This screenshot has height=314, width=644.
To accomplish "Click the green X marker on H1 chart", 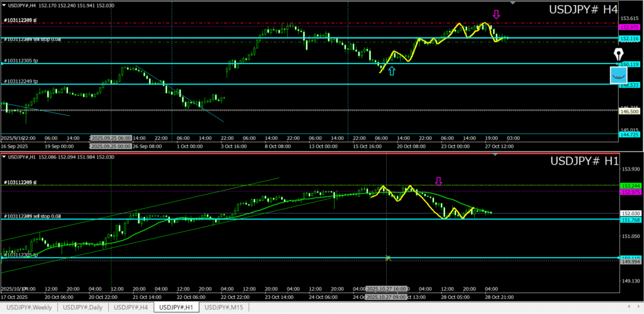I will [388, 258].
